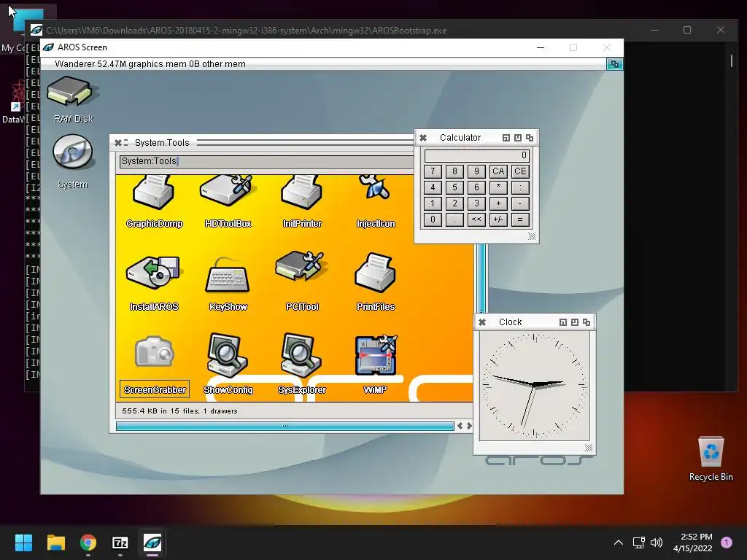Click the vertical scrollbar of System:Tools
This screenshot has height=560, width=747.
coord(481,279)
